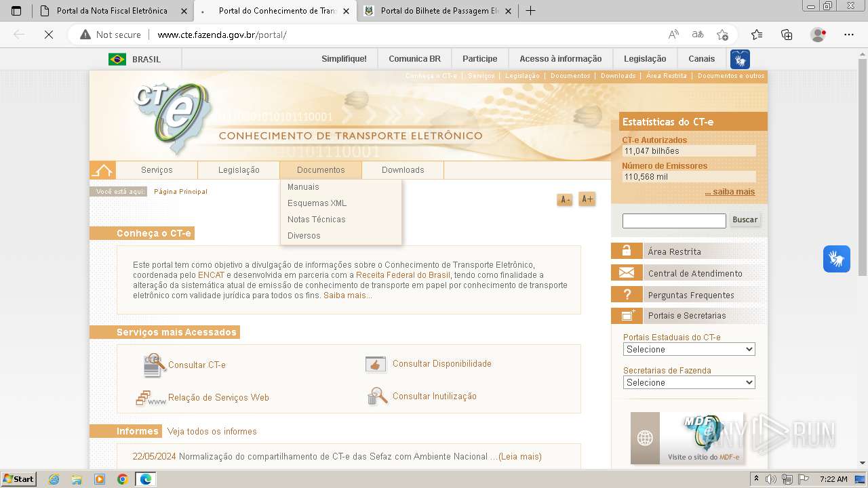Viewport: 868px width, 488px height.
Task: Open the Downloads menu
Action: [403, 170]
